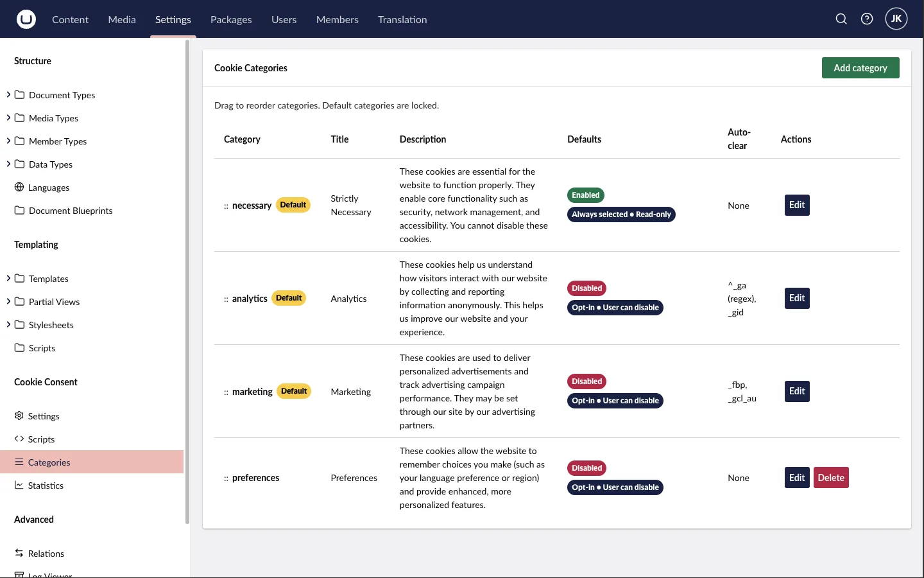Edit the marketing cookie category
The width and height of the screenshot is (924, 578).
pos(797,391)
